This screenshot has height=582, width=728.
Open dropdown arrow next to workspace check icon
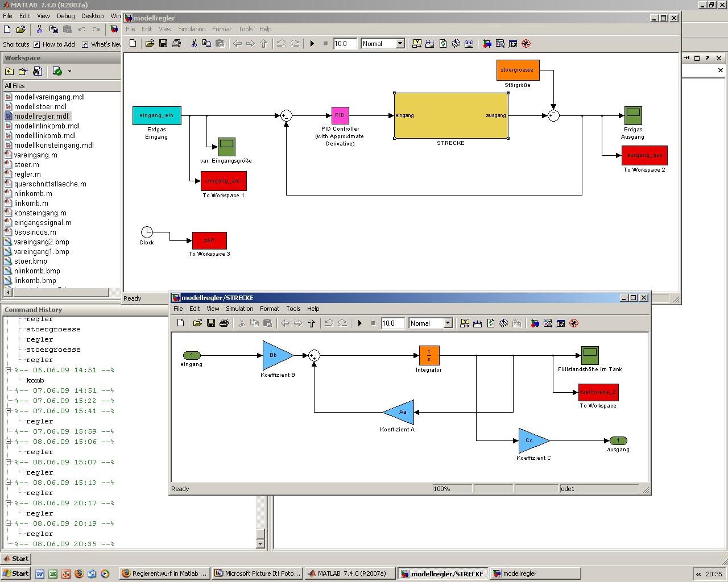click(x=69, y=71)
